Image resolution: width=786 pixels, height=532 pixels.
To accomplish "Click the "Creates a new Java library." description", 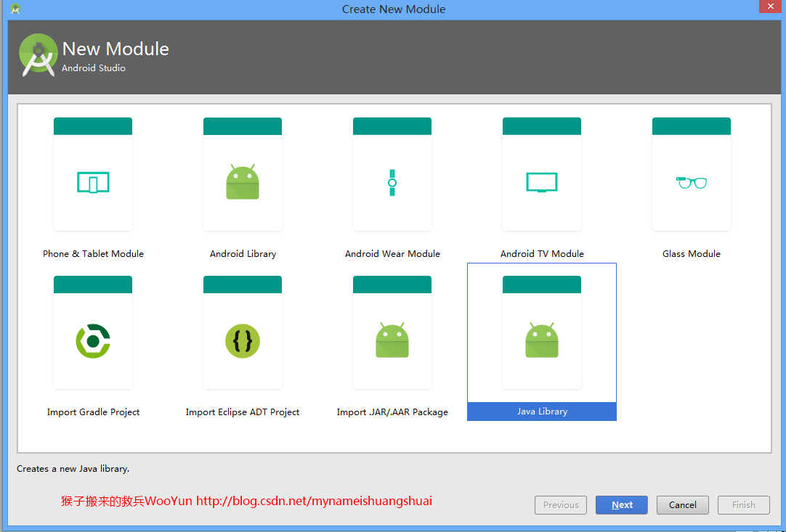I will 73,469.
